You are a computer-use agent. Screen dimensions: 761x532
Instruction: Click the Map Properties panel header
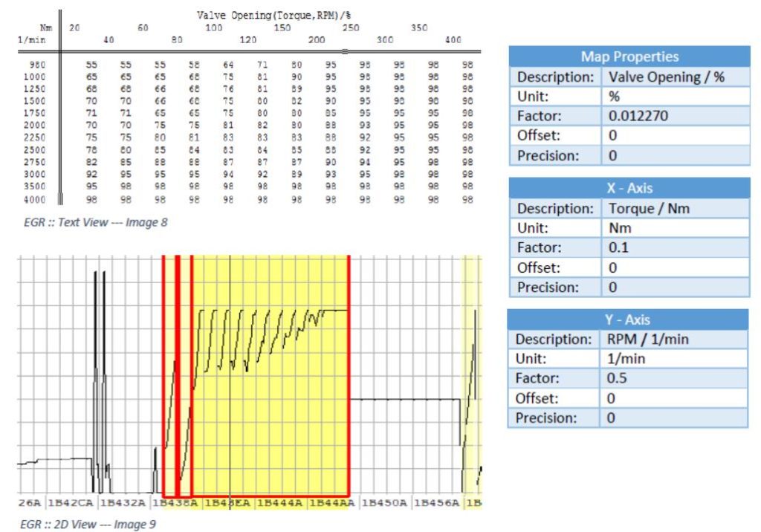click(629, 57)
